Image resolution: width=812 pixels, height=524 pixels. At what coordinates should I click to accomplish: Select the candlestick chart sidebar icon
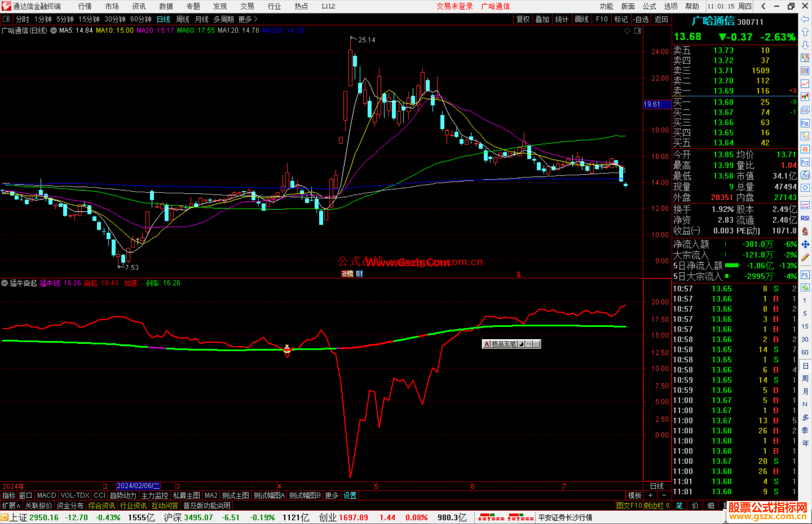[x=805, y=97]
